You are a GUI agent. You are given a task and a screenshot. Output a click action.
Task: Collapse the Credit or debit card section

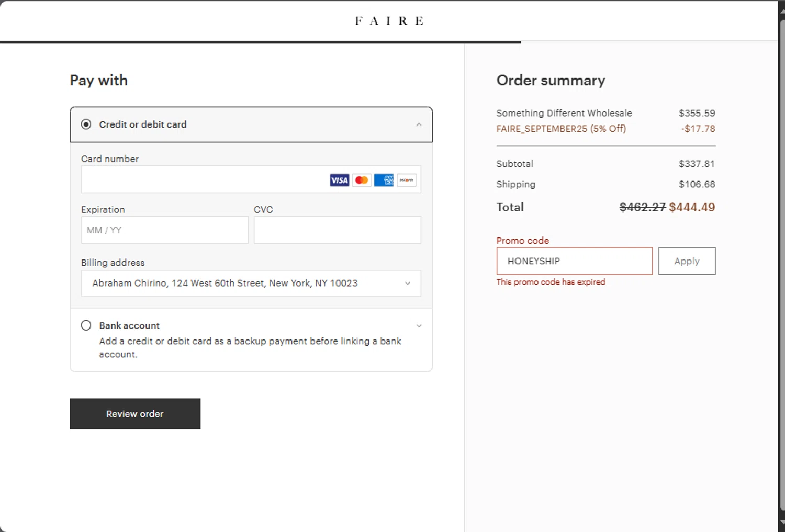(419, 124)
